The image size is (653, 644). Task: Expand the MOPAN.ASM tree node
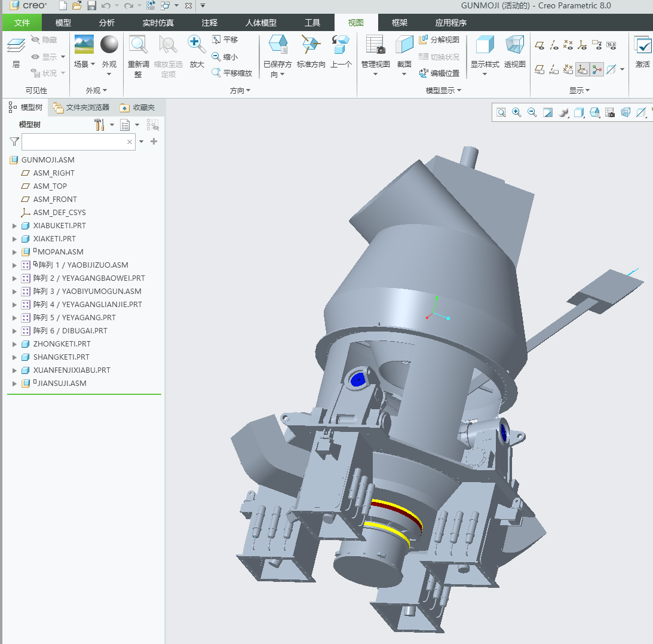[x=15, y=252]
